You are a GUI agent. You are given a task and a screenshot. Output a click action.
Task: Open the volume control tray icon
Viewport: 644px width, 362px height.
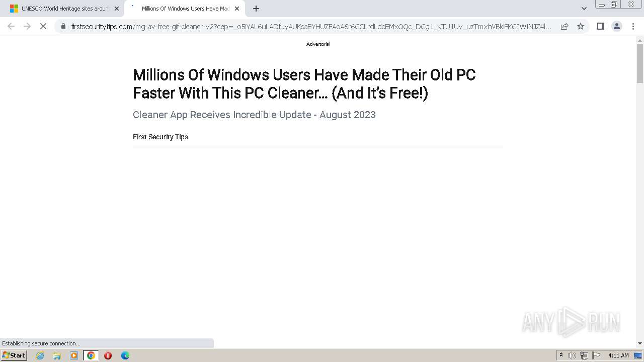pos(572,355)
